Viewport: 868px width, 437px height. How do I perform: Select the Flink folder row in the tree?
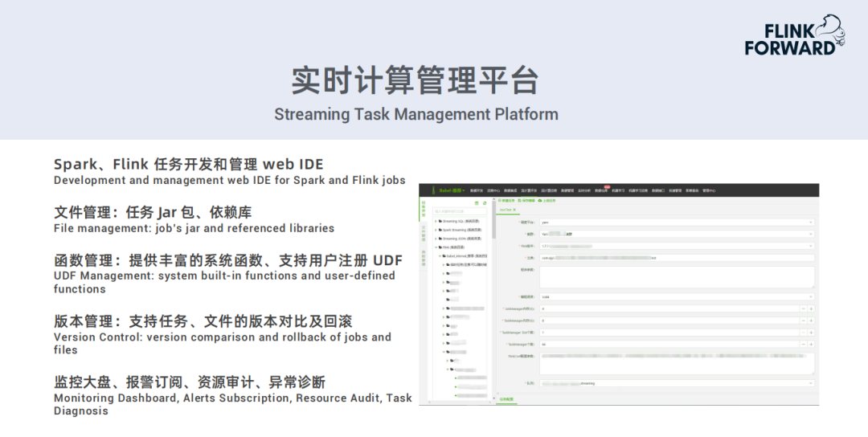tap(452, 247)
